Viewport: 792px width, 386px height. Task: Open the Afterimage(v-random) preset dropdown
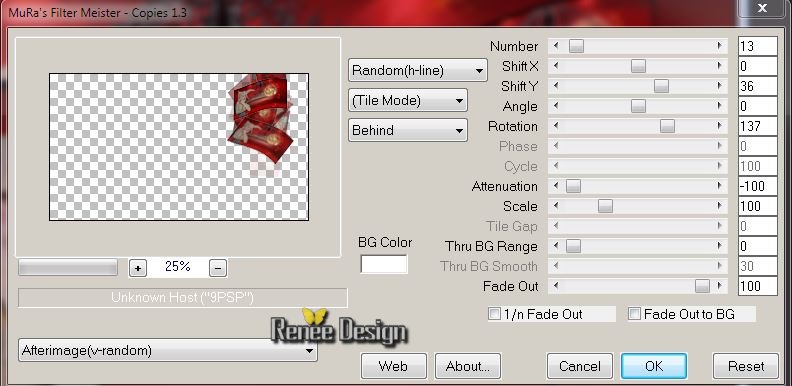point(168,351)
